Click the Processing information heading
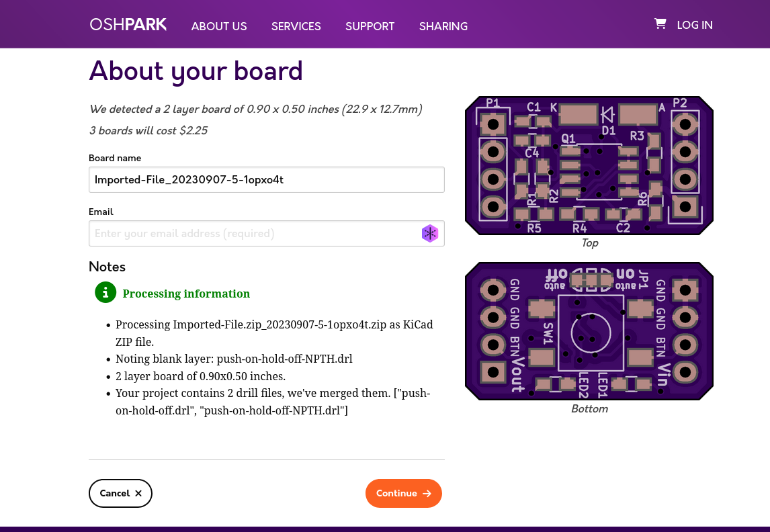770x532 pixels. click(x=186, y=294)
